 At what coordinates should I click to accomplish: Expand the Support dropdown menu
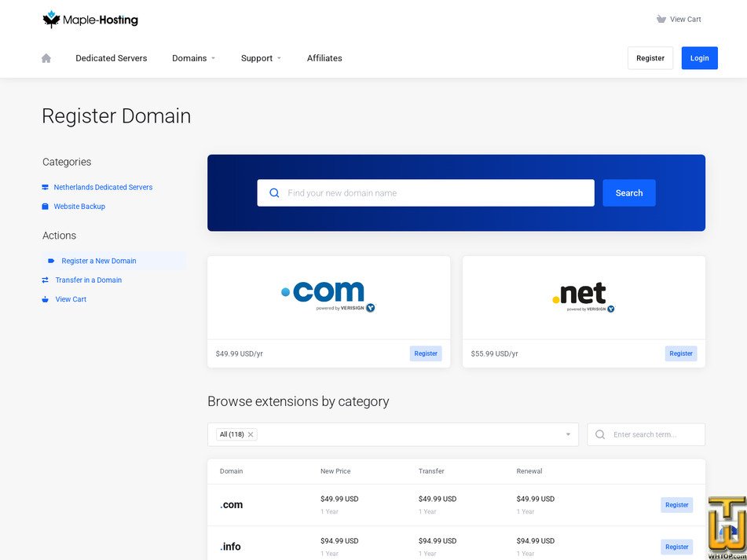(x=261, y=58)
